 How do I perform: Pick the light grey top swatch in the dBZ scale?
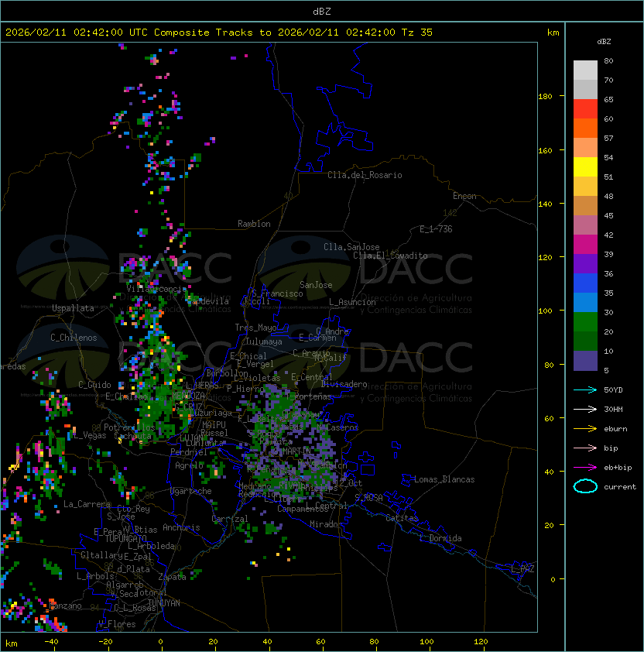[x=585, y=70]
